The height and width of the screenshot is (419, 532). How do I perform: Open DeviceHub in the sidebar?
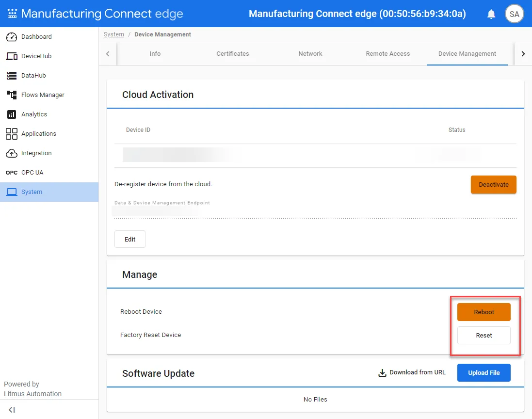pyautogui.click(x=49, y=56)
